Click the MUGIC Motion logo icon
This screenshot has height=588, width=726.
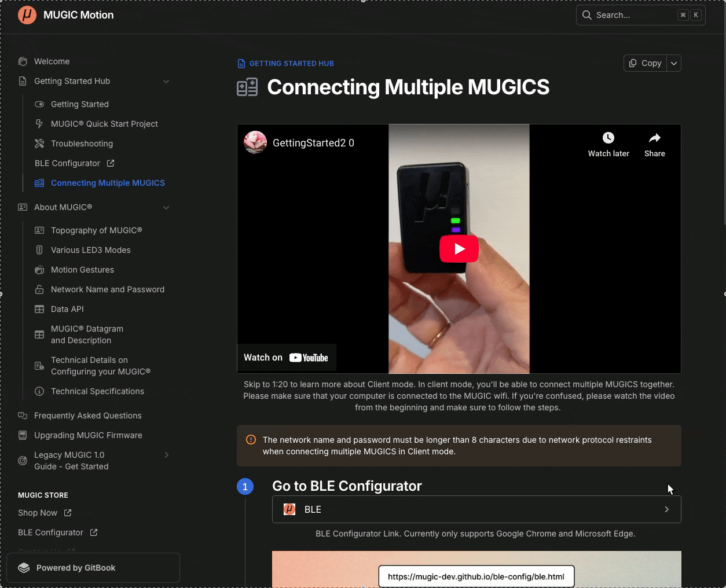click(x=27, y=15)
